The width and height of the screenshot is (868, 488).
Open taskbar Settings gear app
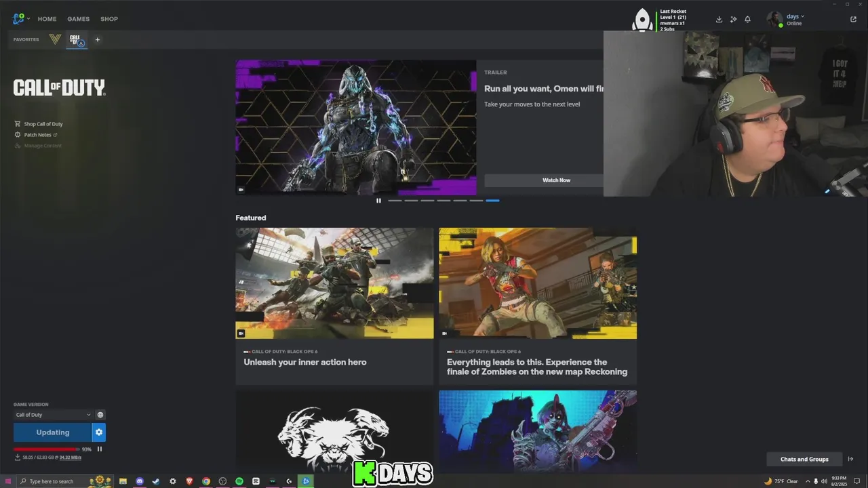[x=173, y=481]
